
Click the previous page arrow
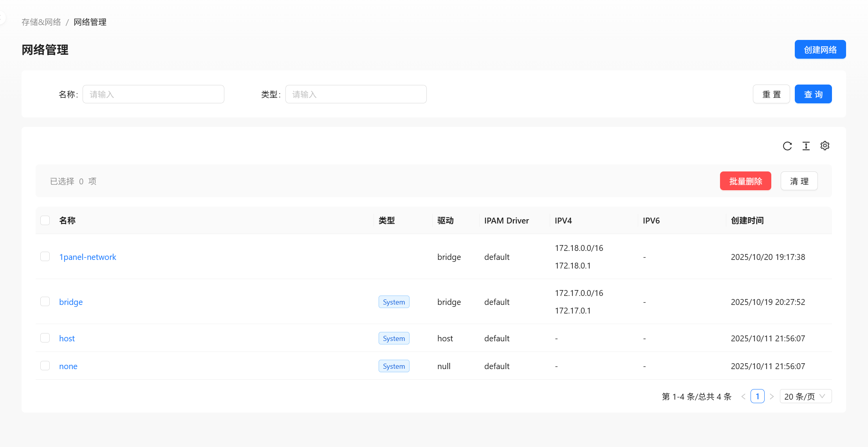pyautogui.click(x=743, y=397)
